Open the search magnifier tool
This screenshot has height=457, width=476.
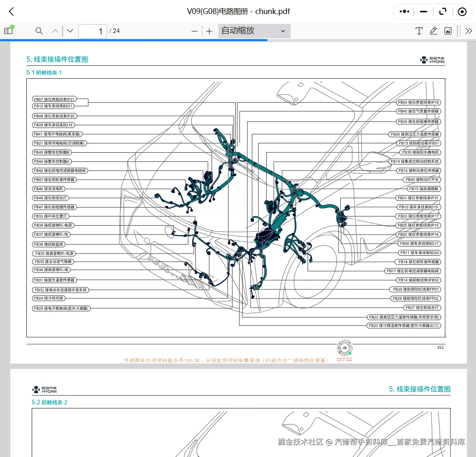39,30
